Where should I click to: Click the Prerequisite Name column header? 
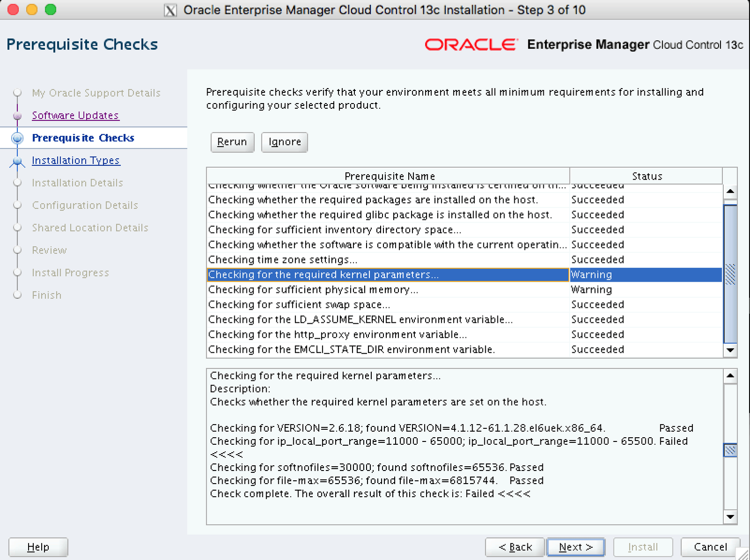point(389,176)
